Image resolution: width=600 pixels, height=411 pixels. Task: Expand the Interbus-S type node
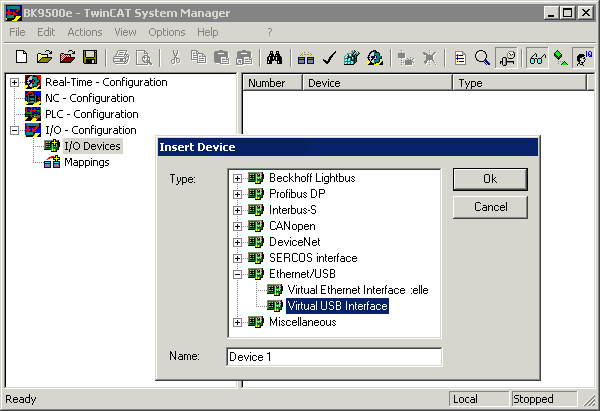237,210
